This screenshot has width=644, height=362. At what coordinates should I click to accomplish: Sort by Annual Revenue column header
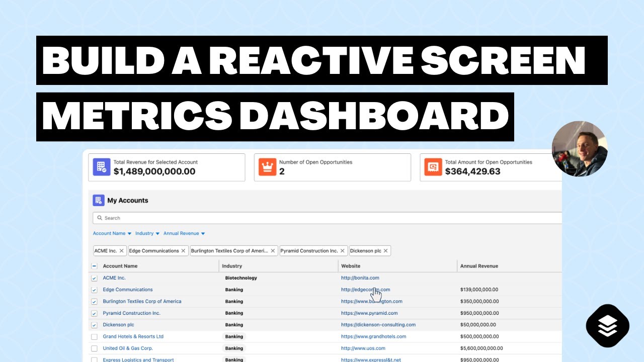479,266
